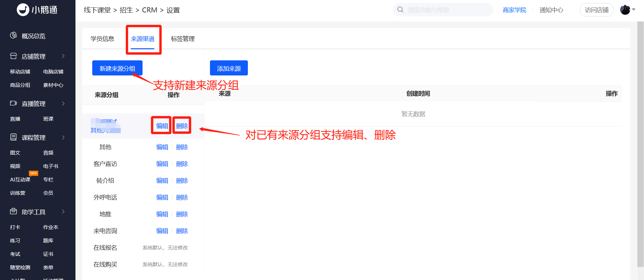This screenshot has width=644, height=280.
Task: Switch to the 标签管理 tab
Action: (183, 39)
